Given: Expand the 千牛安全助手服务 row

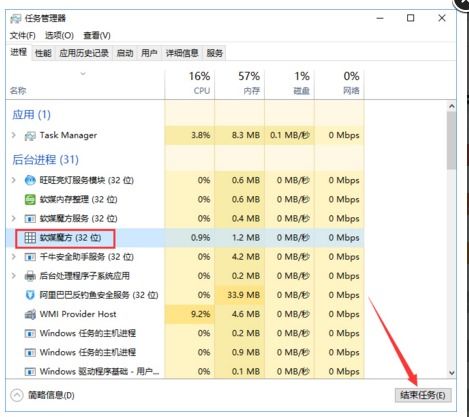Looking at the screenshot, I should pyautogui.click(x=14, y=257).
